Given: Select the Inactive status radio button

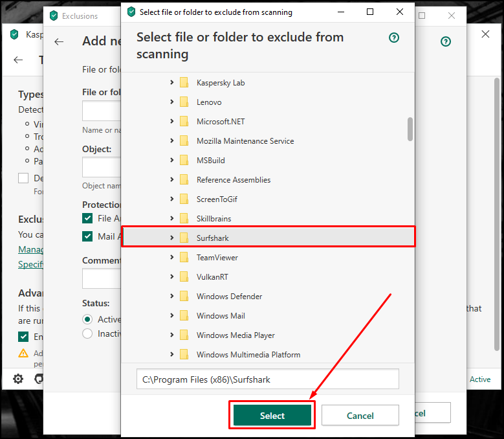Looking at the screenshot, I should (87, 333).
